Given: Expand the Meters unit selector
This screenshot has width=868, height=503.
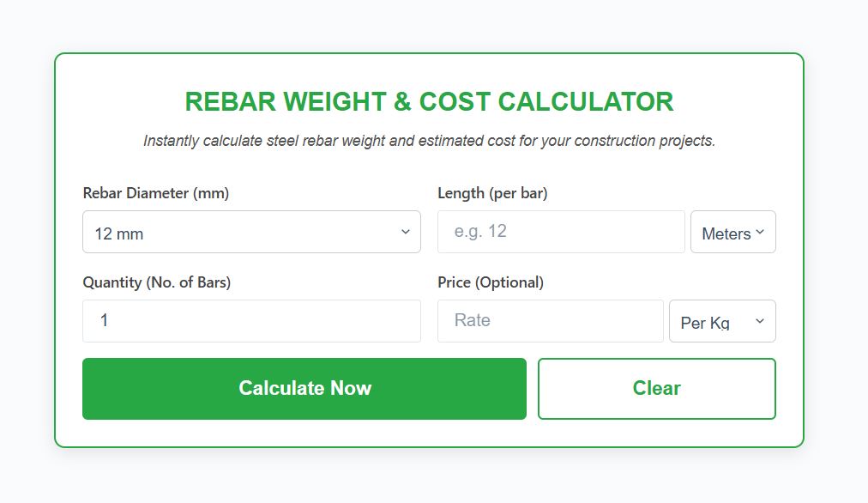Looking at the screenshot, I should click(x=732, y=232).
